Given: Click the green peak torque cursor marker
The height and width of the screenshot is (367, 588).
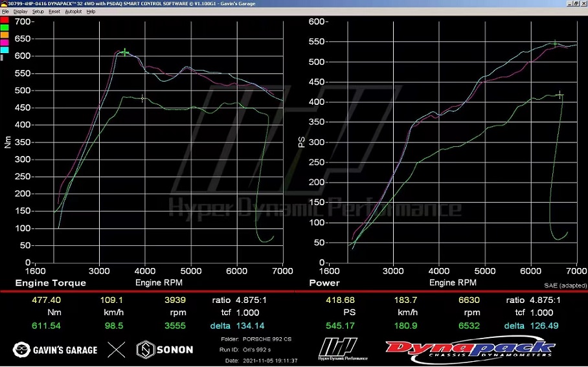Looking at the screenshot, I should tap(125, 52).
